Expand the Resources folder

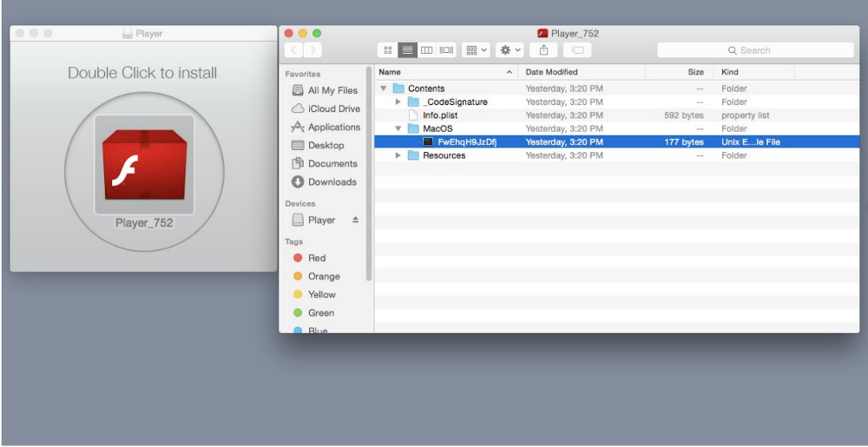pyautogui.click(x=398, y=155)
